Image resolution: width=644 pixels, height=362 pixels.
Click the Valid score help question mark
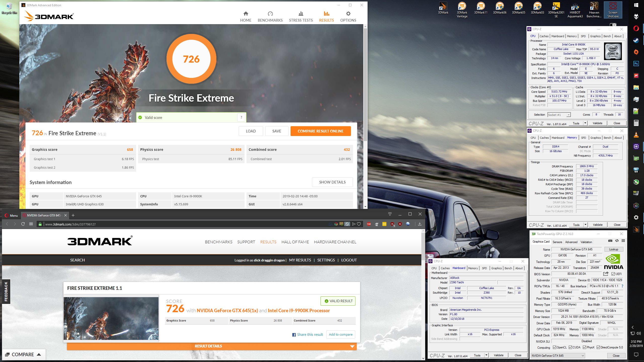(x=241, y=117)
